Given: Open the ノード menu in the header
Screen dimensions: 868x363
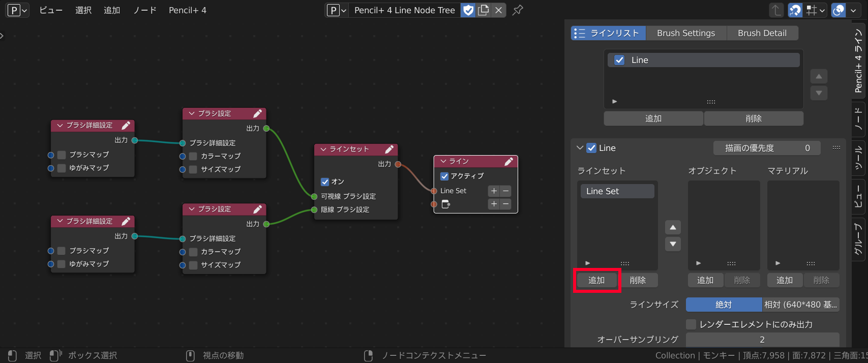Looking at the screenshot, I should pos(144,10).
